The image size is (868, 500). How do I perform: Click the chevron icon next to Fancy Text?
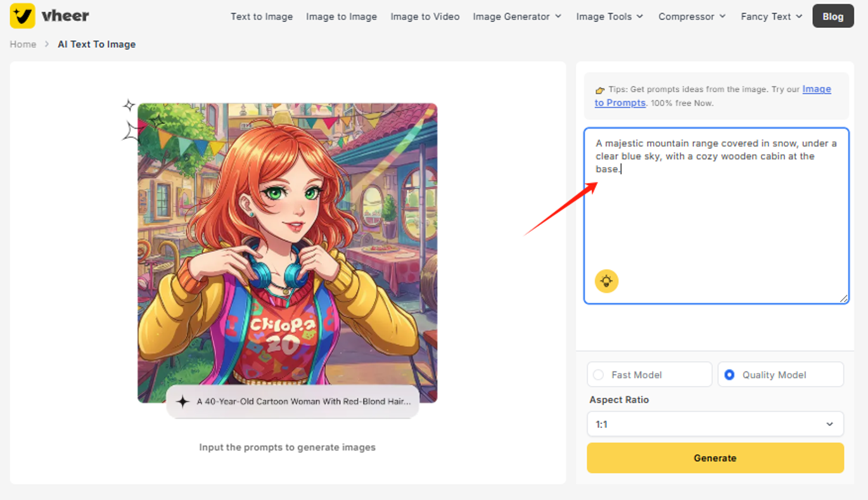tap(799, 16)
